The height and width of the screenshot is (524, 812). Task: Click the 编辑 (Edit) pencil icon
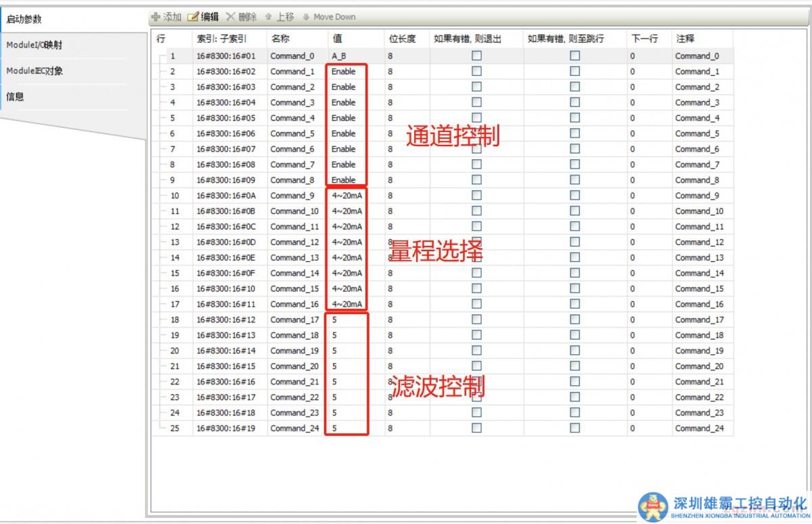point(193,17)
